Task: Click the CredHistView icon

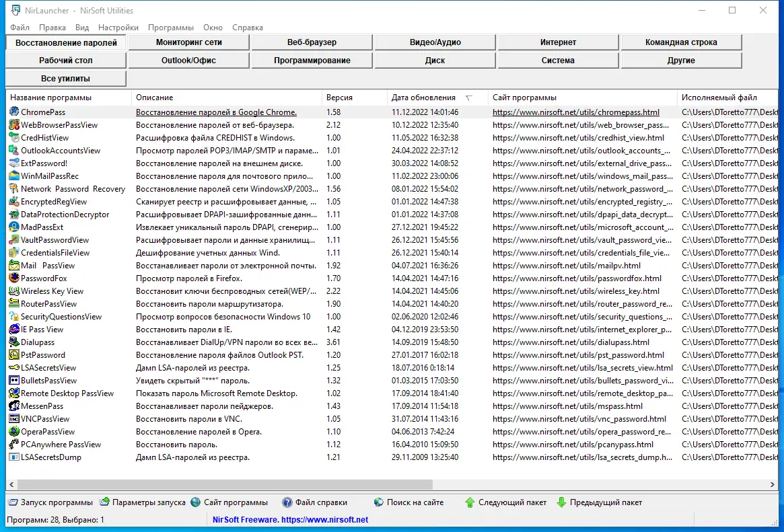Action: 14,137
